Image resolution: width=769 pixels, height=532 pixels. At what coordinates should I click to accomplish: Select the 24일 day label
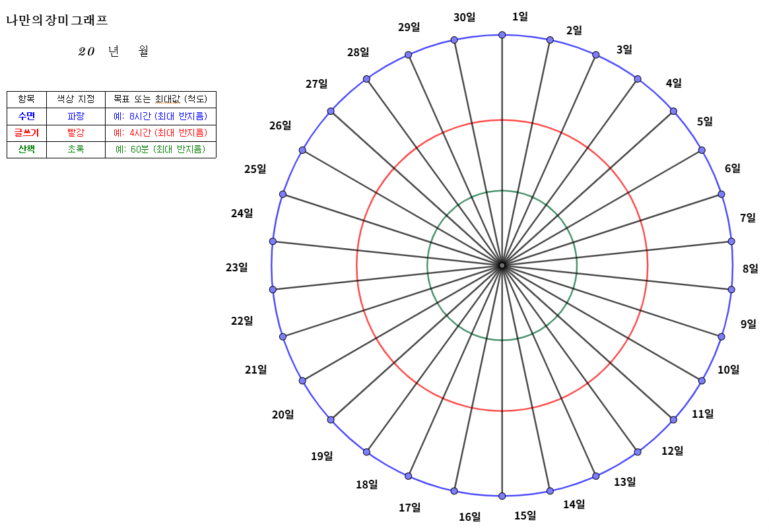242,213
